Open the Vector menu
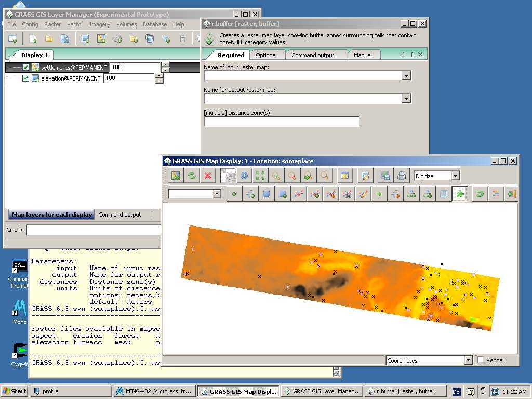This screenshot has height=399, width=532. [x=75, y=24]
